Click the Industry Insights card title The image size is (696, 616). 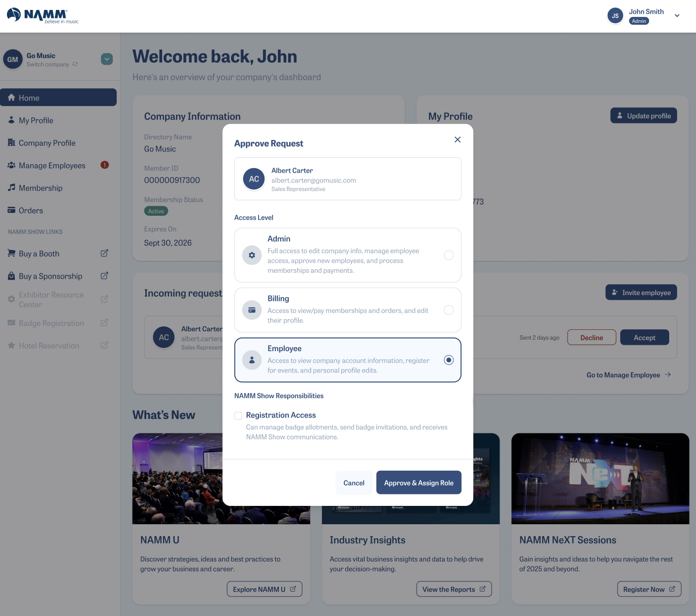click(x=368, y=540)
